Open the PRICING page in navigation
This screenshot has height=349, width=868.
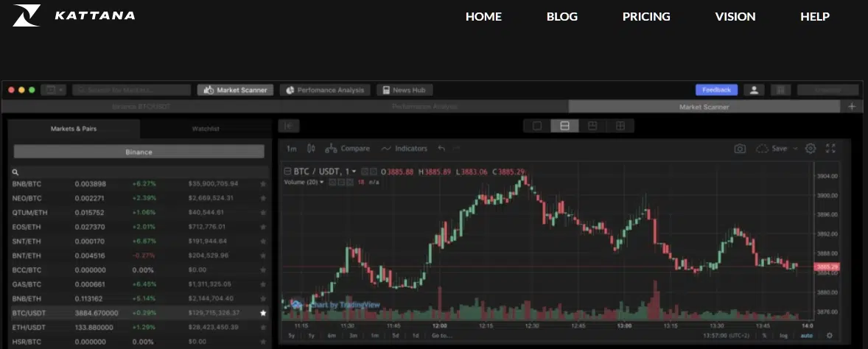pos(646,16)
